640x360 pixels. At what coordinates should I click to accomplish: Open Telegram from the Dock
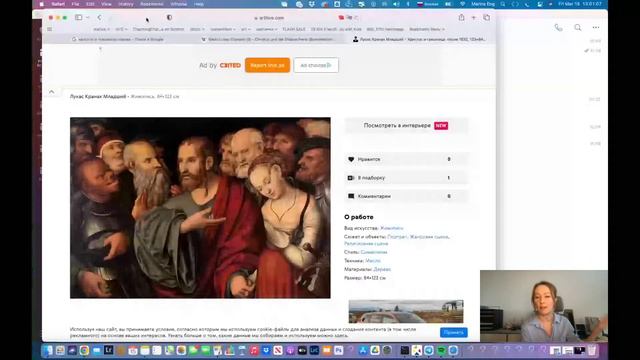[429, 350]
